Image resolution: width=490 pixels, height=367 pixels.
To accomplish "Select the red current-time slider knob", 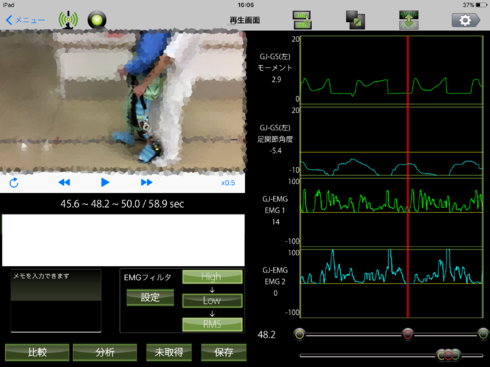I will coord(408,334).
